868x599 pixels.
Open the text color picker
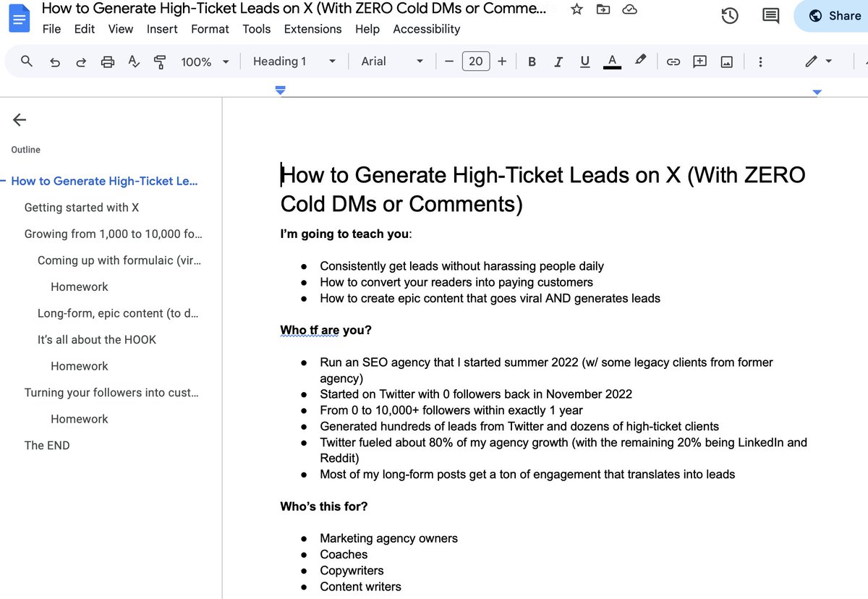[613, 62]
